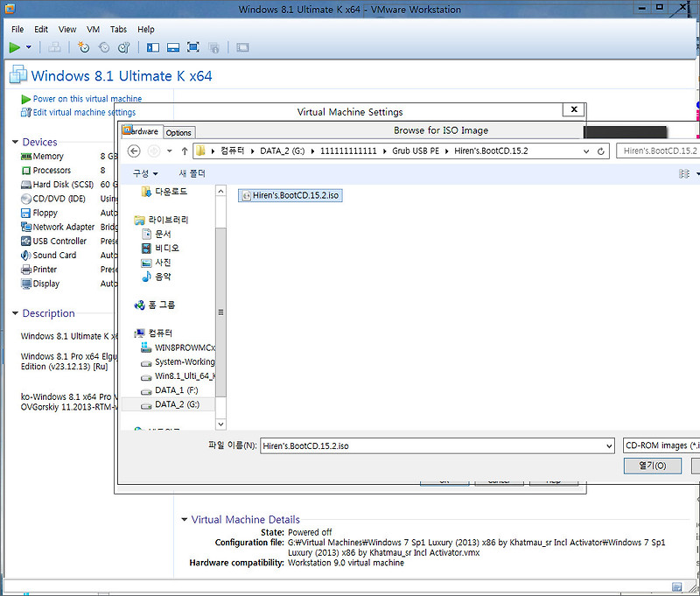
Task: Click the Send Ctrl+Alt+Del toolbar icon
Action: [x=54, y=47]
